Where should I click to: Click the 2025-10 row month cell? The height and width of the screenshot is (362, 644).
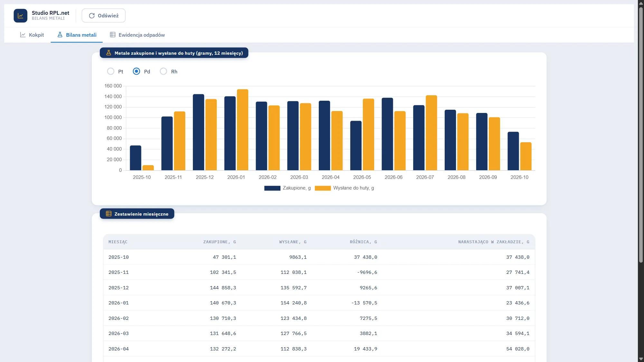[x=118, y=257]
